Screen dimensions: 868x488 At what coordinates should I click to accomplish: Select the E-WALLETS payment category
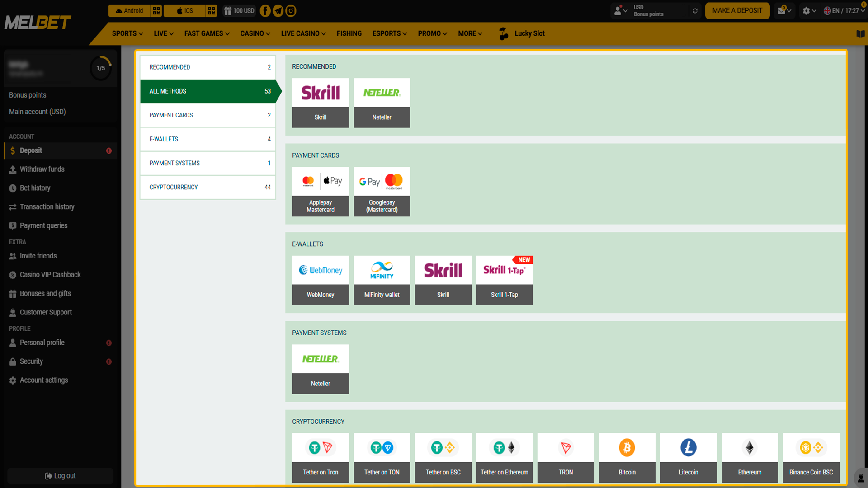[x=208, y=139]
